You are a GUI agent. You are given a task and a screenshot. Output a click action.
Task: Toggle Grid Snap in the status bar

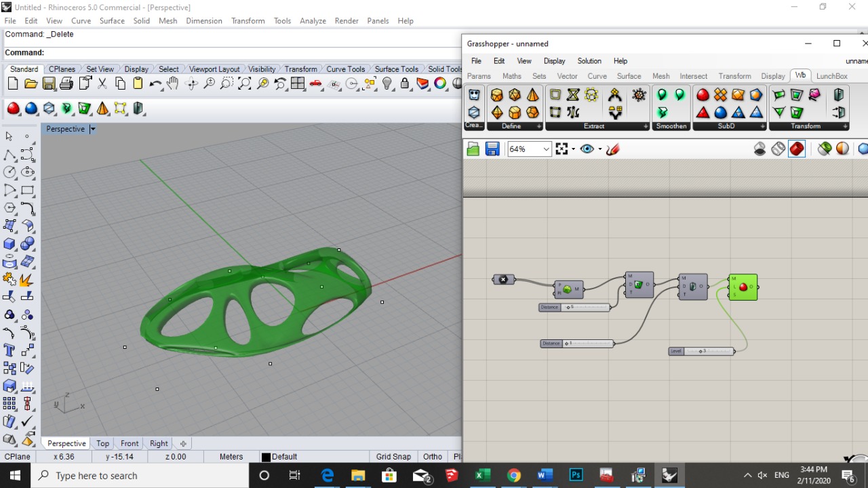click(x=393, y=457)
